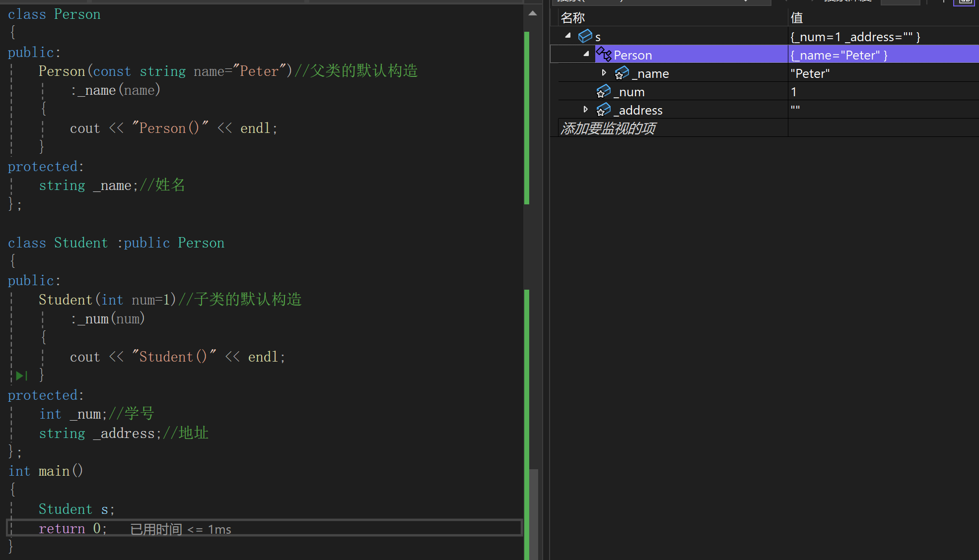Select the Person row in watch window

(x=633, y=55)
